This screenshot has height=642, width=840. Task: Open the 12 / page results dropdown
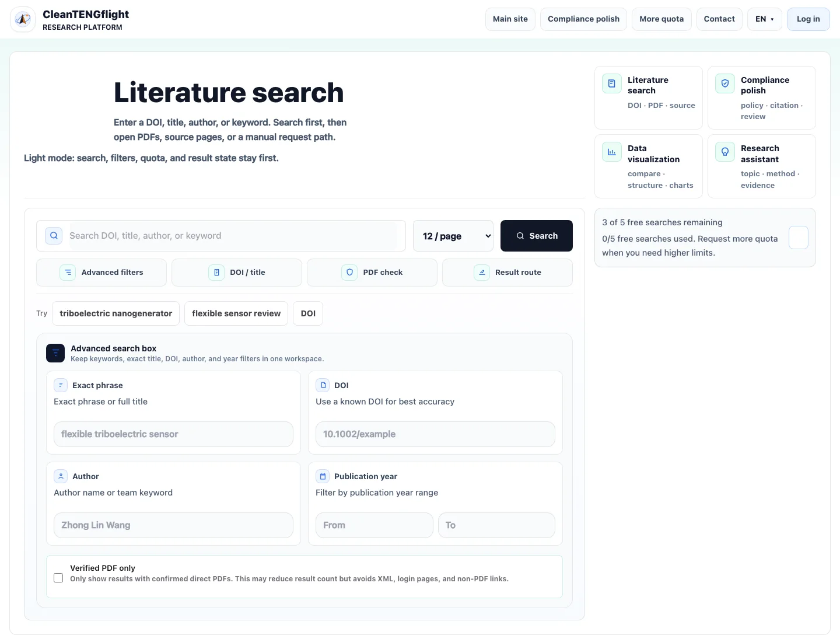(x=453, y=236)
